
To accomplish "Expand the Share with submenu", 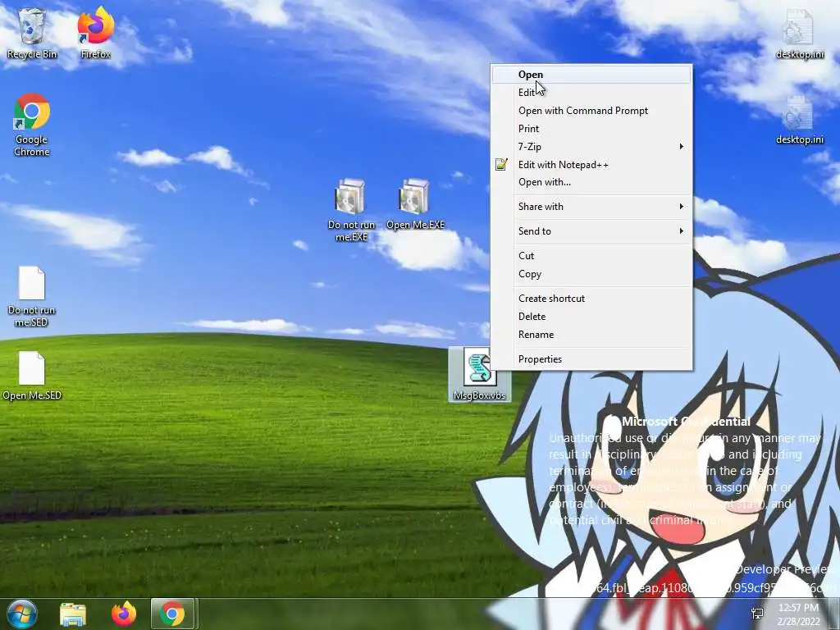I will (591, 206).
